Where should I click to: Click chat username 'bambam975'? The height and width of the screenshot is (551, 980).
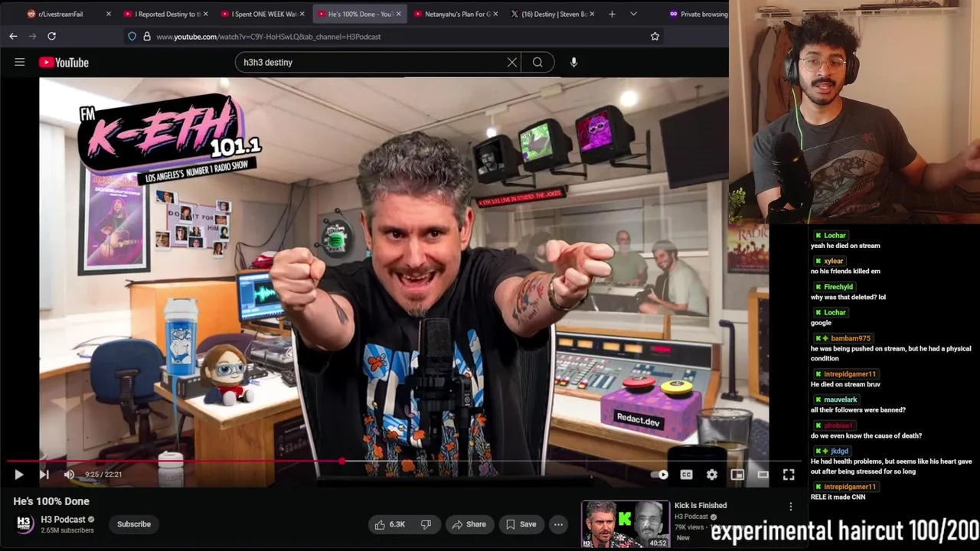(x=851, y=338)
